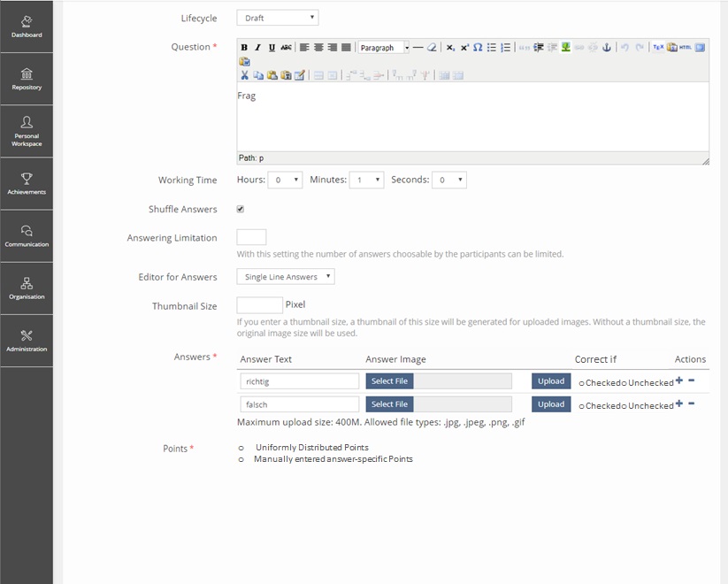The width and height of the screenshot is (728, 584).
Task: Click Select File for richtig answer
Action: (389, 381)
